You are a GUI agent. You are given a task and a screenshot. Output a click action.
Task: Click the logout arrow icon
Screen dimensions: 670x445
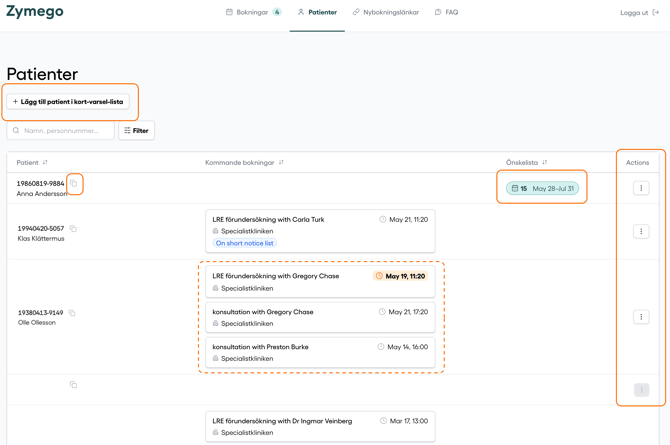coord(656,13)
